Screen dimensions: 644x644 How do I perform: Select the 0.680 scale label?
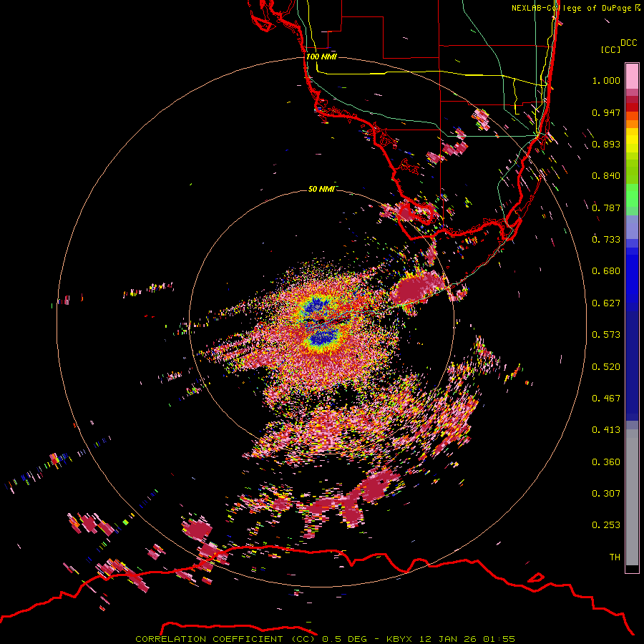click(x=606, y=271)
